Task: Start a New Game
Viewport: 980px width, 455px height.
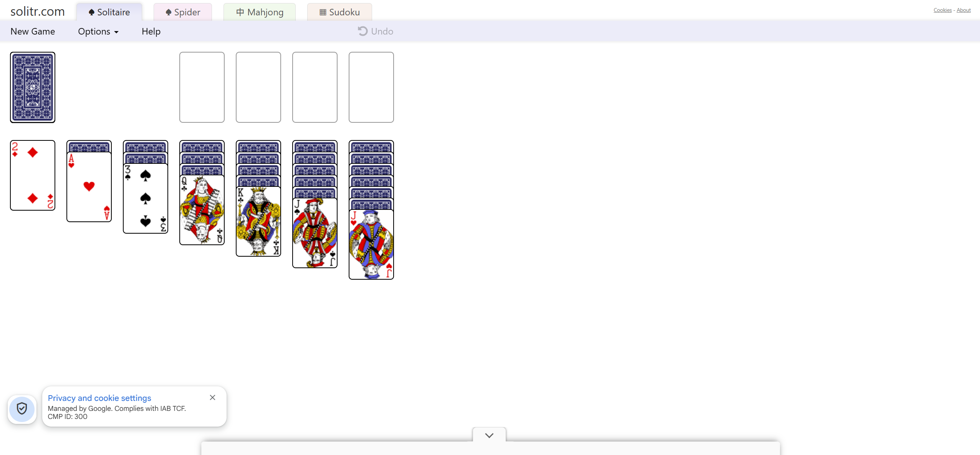Action: click(33, 31)
